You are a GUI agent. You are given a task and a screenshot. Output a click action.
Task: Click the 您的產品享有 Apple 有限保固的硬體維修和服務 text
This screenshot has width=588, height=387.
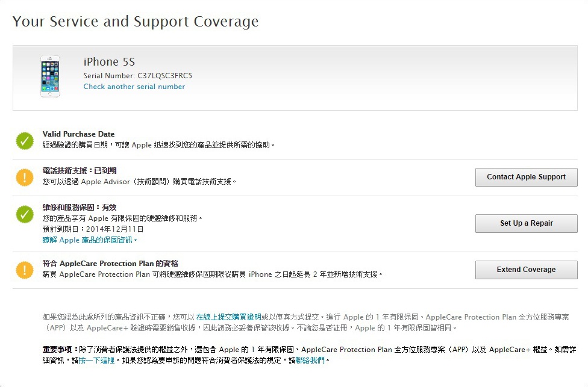[122, 218]
